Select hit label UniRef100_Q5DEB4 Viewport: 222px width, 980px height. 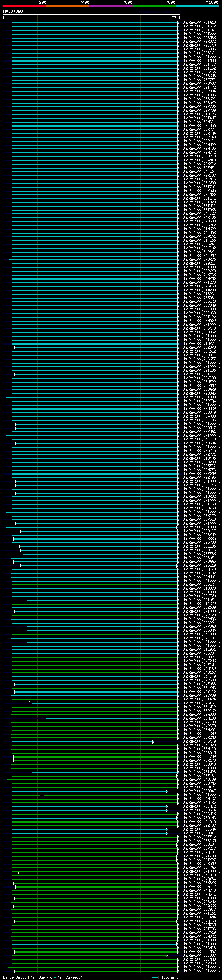(x=199, y=844)
